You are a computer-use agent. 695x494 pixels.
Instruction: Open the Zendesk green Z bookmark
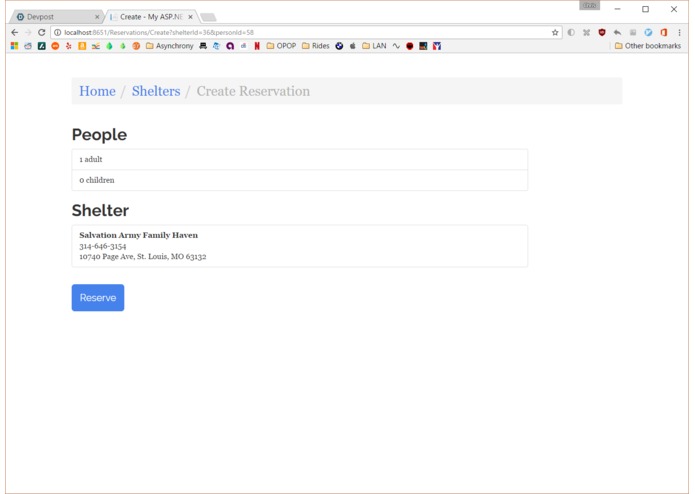tap(42, 46)
